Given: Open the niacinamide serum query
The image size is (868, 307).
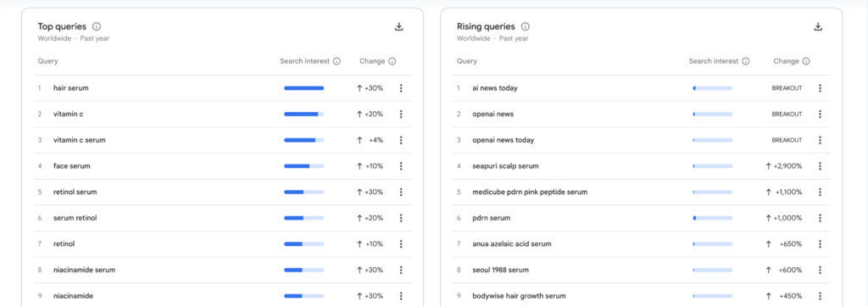Looking at the screenshot, I should [84, 270].
